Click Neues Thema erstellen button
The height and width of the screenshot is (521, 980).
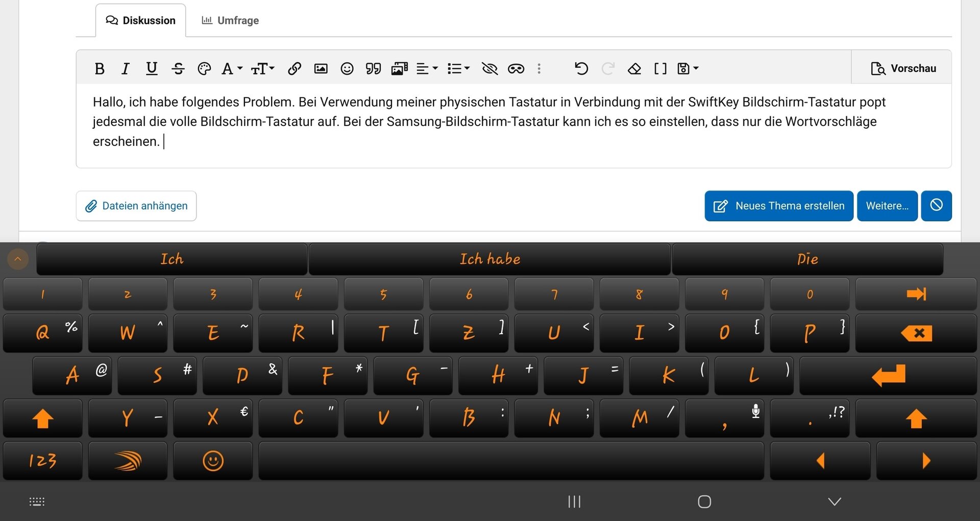pyautogui.click(x=778, y=206)
